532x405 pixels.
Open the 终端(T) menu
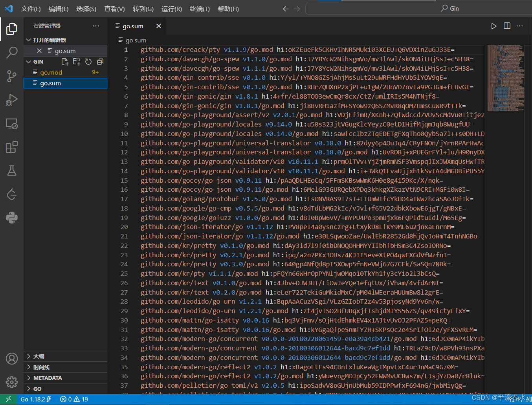[200, 9]
